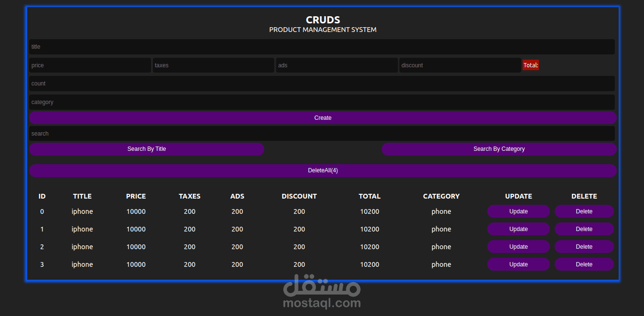Delete the product with ID 2

point(584,246)
